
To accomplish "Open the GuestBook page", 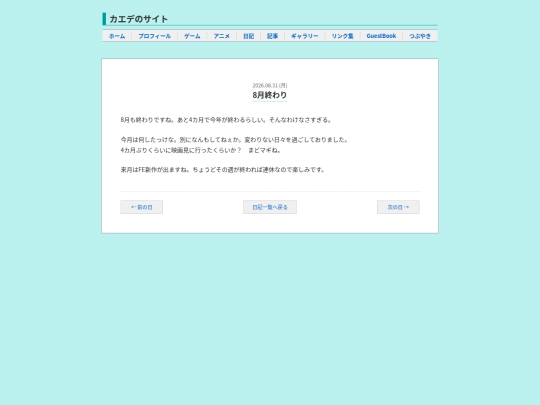I will [x=381, y=36].
